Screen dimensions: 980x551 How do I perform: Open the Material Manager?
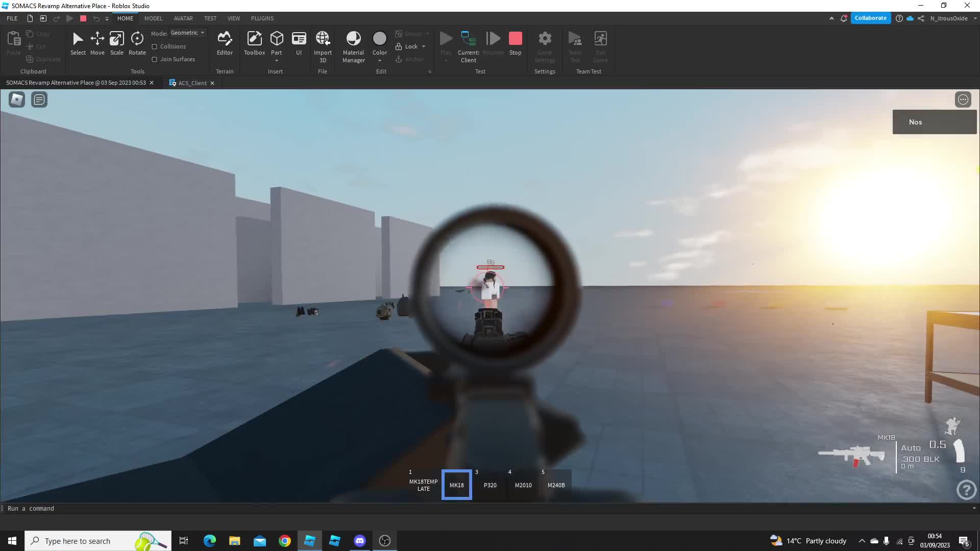click(x=353, y=46)
